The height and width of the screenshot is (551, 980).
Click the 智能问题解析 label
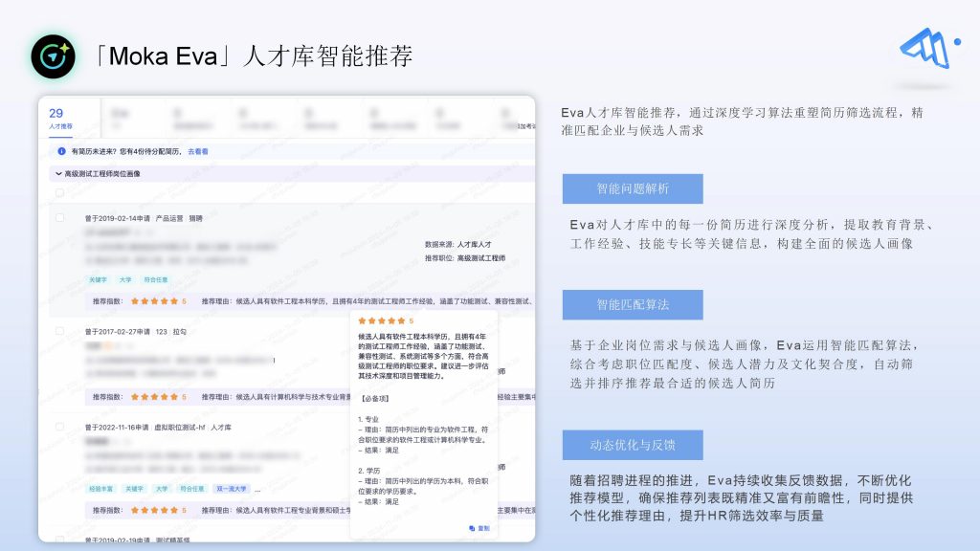632,188
